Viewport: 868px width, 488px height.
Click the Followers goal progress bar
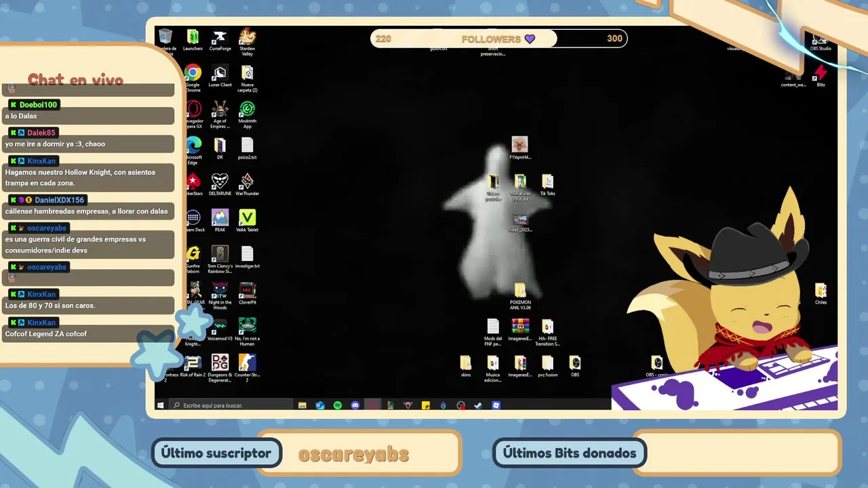498,39
